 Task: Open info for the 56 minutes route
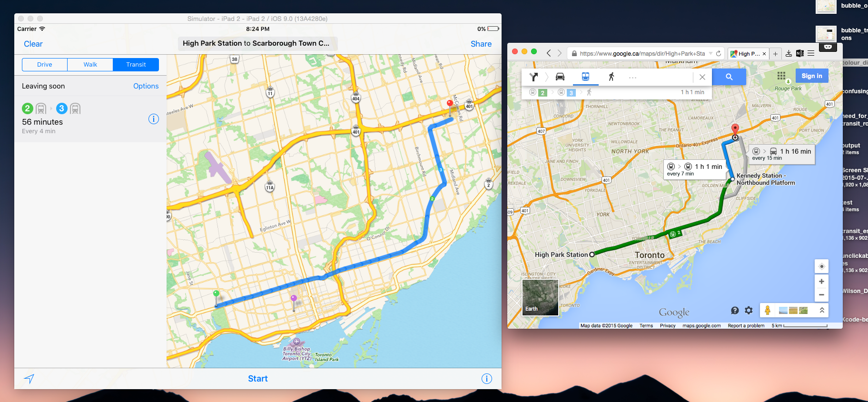(153, 119)
